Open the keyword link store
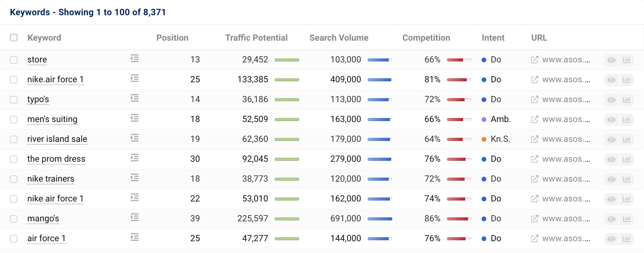The image size is (644, 253). coord(37,60)
